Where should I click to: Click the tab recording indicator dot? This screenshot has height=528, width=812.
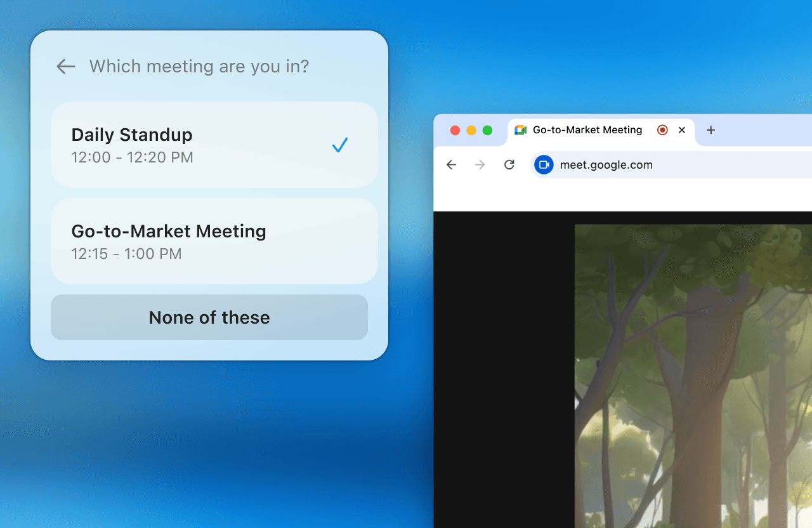click(x=662, y=130)
